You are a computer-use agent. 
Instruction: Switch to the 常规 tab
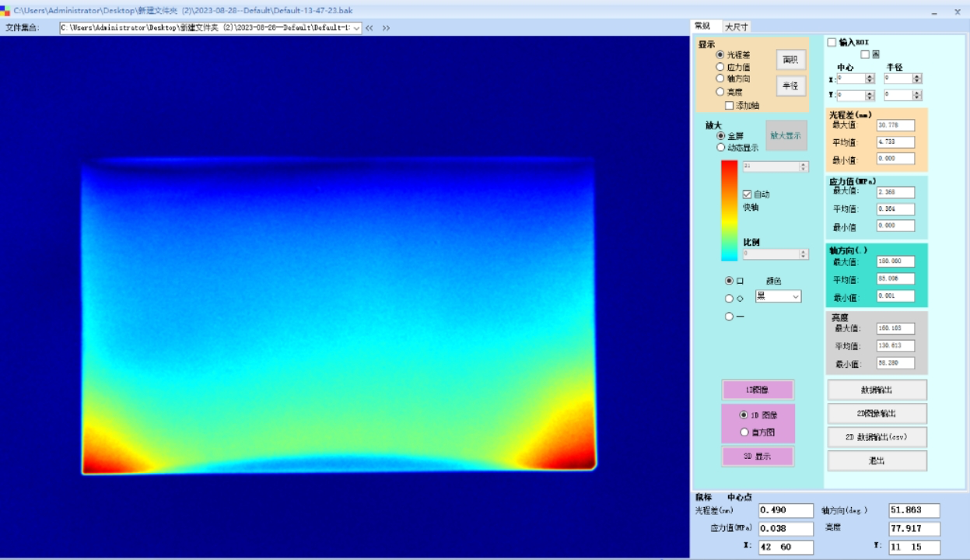point(704,26)
